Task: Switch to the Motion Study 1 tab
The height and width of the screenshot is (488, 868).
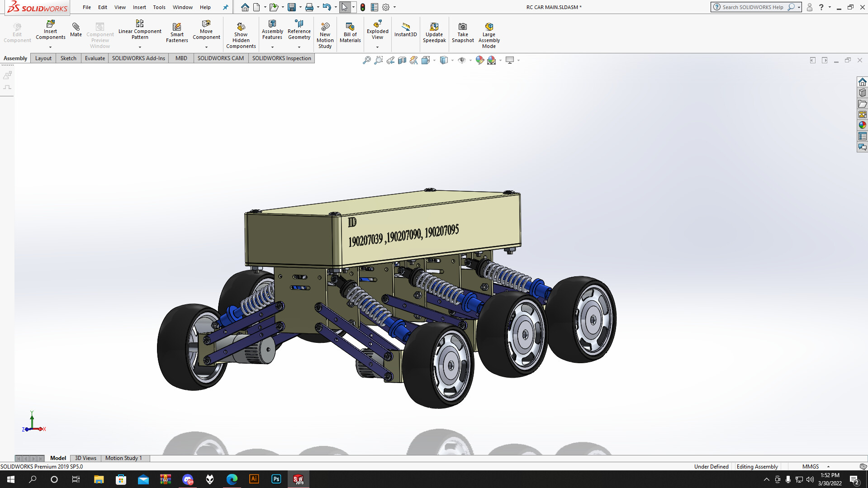Action: coord(123,458)
